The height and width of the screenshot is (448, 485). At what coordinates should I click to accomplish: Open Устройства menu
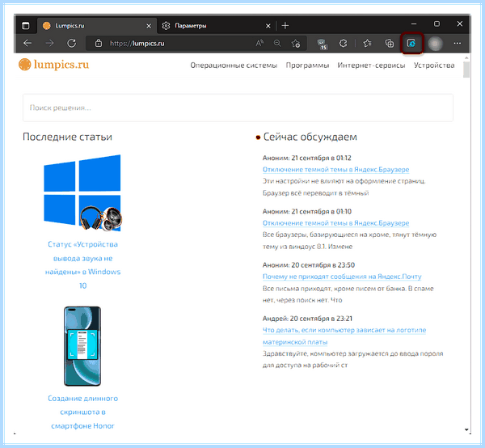(x=434, y=66)
